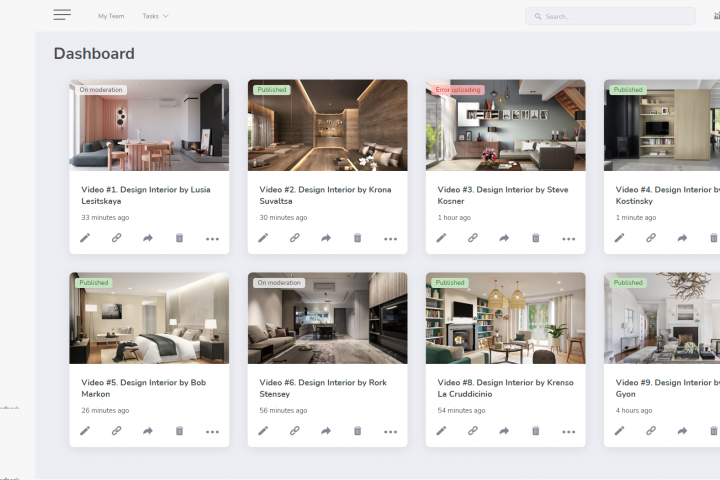720x480 pixels.
Task: Copy link for Video #3
Action: [x=473, y=238]
